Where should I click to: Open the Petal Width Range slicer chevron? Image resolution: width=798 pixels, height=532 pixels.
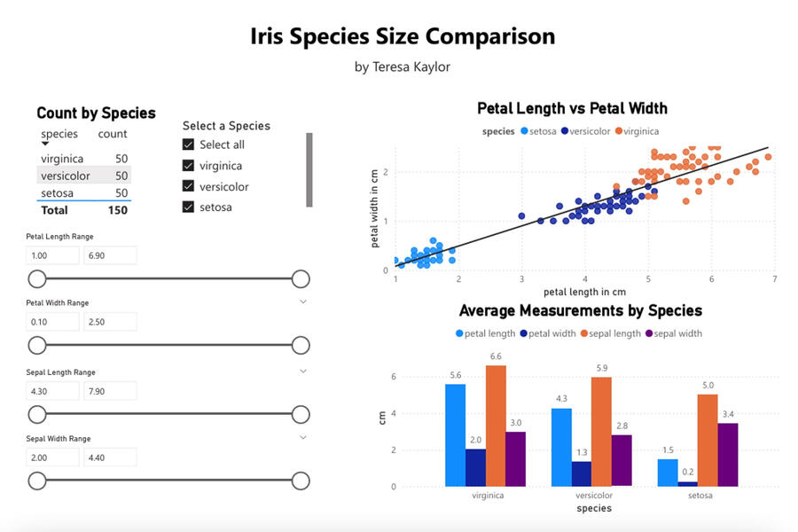[x=303, y=302]
